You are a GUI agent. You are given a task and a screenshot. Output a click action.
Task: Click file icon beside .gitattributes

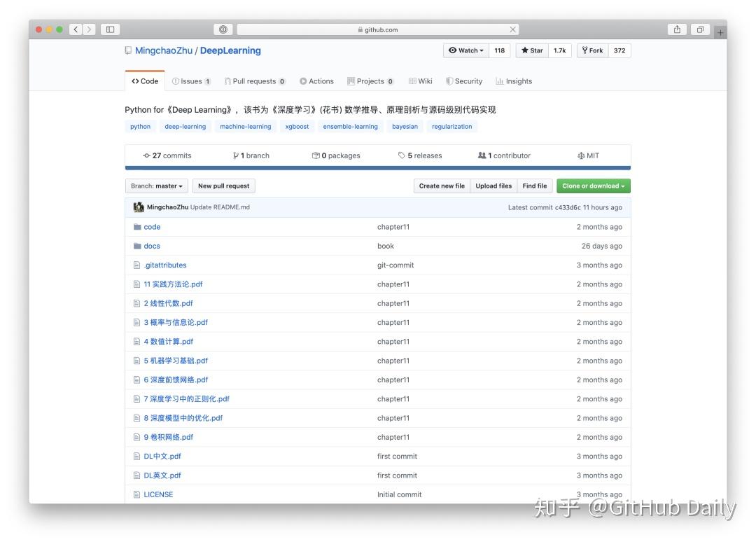tap(137, 265)
